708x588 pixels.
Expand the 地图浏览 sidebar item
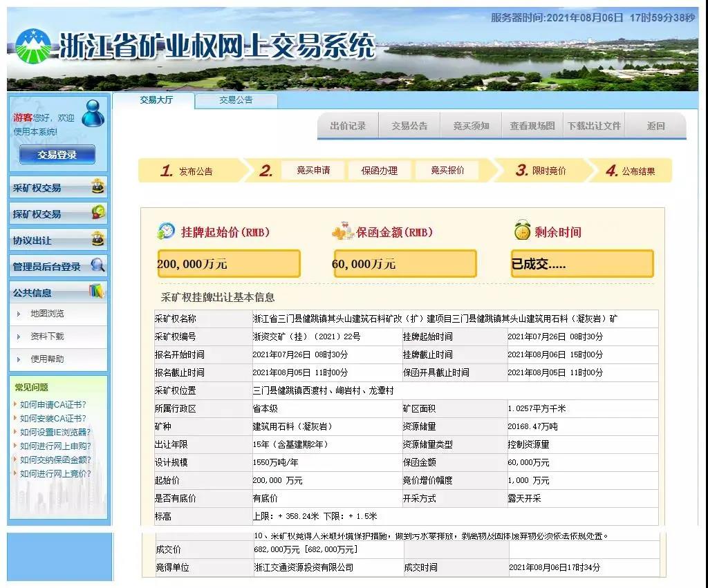[x=47, y=314]
